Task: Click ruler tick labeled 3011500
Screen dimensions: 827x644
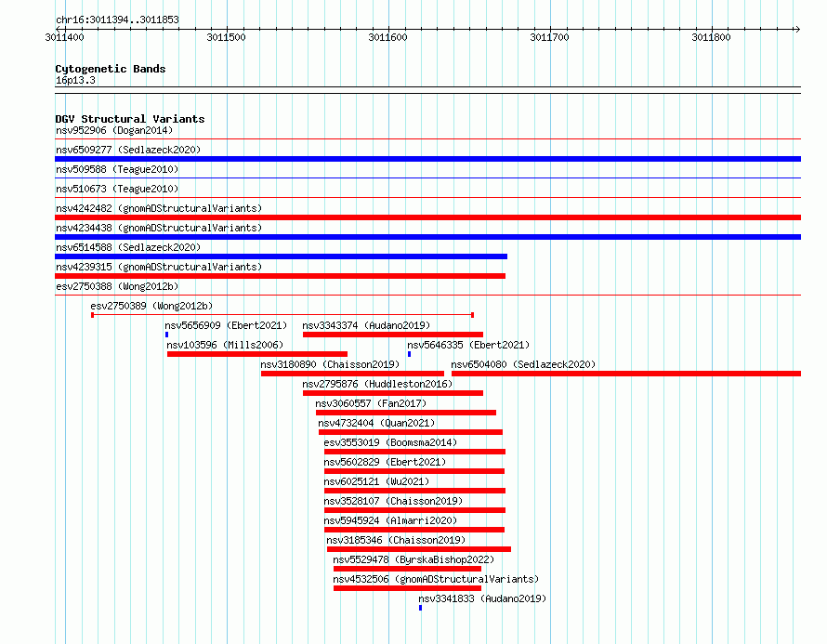Action: point(227,37)
